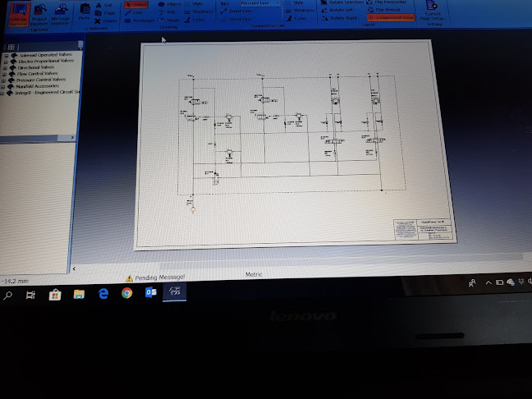Launch Microsoft Store from taskbar
The width and height of the screenshot is (532, 399).
coord(55,295)
